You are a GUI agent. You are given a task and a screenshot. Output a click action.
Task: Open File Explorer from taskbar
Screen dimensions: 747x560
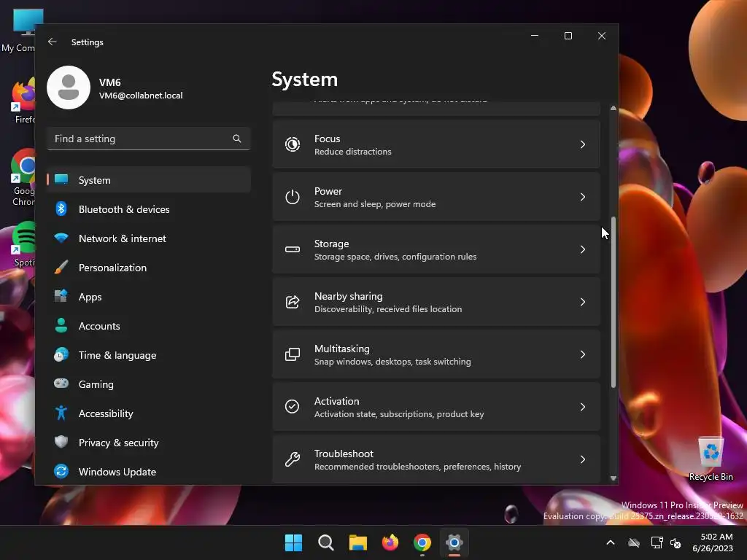(357, 542)
